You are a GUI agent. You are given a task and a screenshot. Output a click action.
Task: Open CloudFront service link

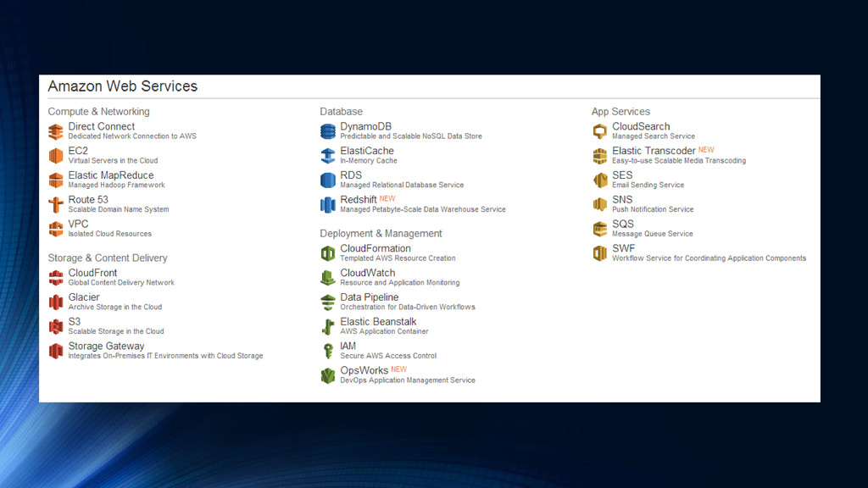[x=92, y=273]
